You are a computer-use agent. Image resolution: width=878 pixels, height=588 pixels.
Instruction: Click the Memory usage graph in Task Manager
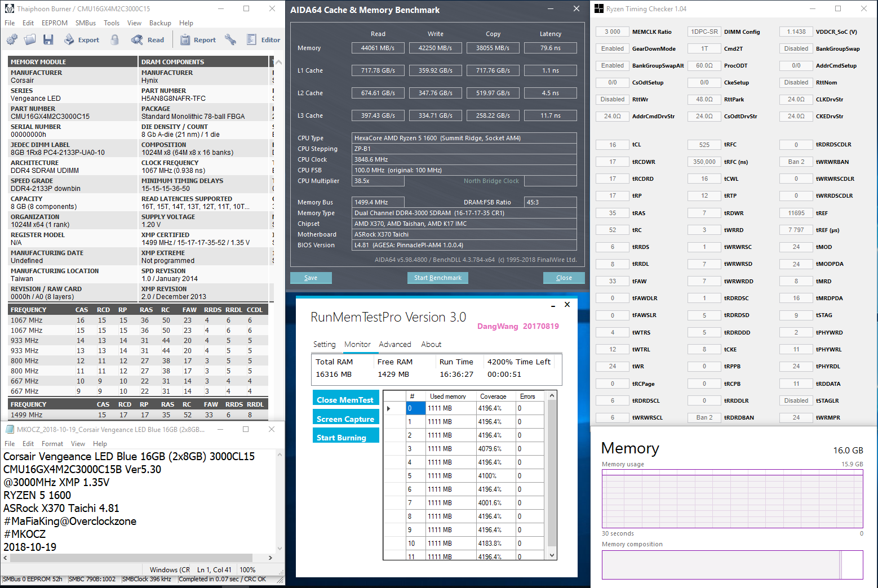(732, 498)
